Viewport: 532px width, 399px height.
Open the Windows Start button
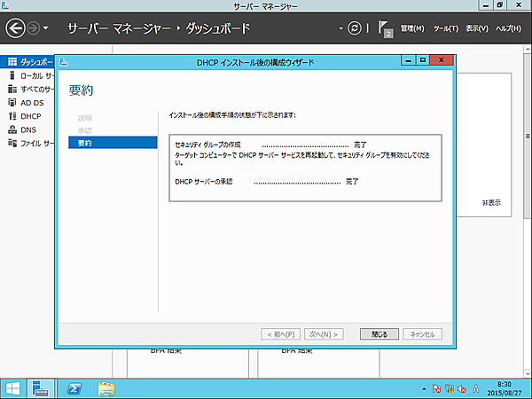point(12,389)
